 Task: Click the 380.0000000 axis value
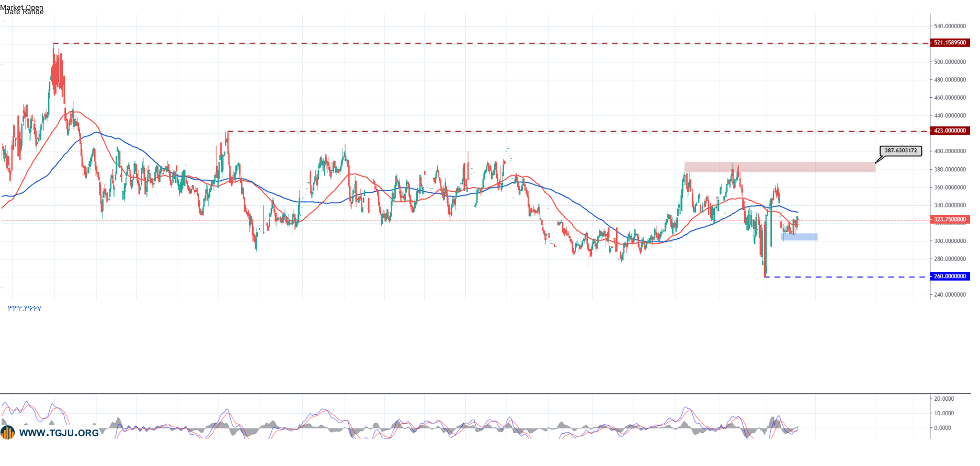coord(950,169)
